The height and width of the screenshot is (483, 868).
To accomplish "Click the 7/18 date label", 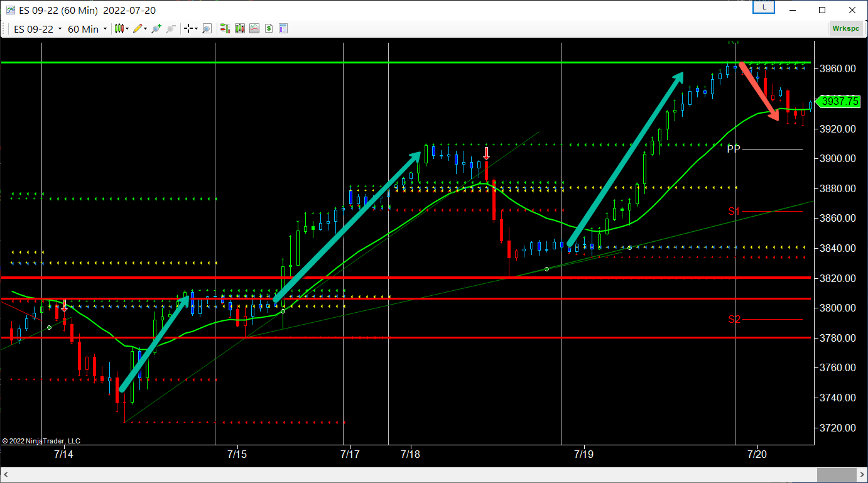I will click(410, 454).
